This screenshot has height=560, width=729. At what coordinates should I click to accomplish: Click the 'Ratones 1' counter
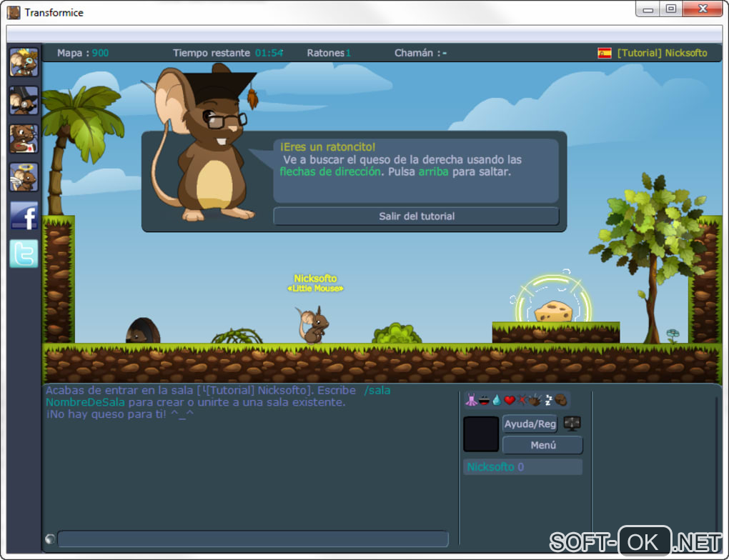click(329, 53)
